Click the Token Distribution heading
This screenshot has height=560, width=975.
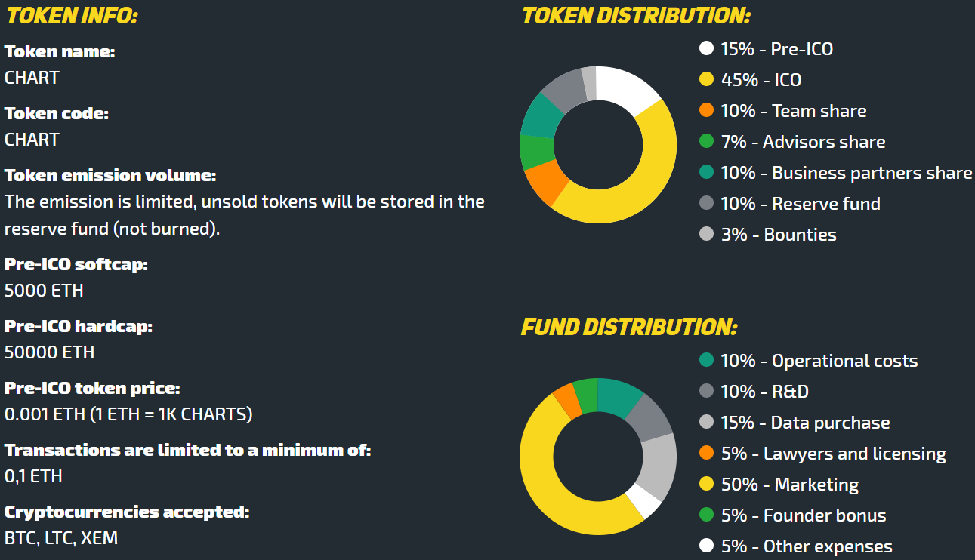636,15
